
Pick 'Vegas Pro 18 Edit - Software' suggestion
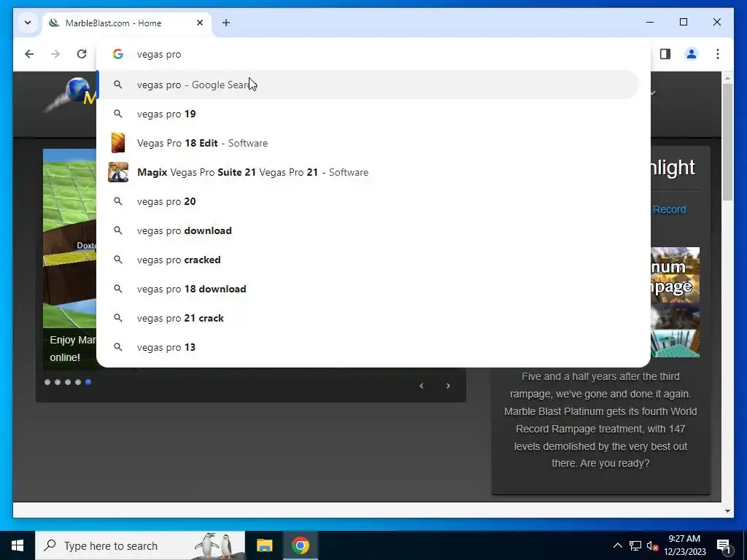[368, 143]
